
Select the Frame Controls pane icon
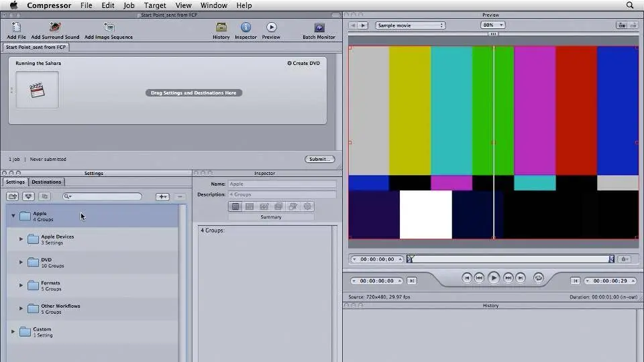[x=264, y=206]
